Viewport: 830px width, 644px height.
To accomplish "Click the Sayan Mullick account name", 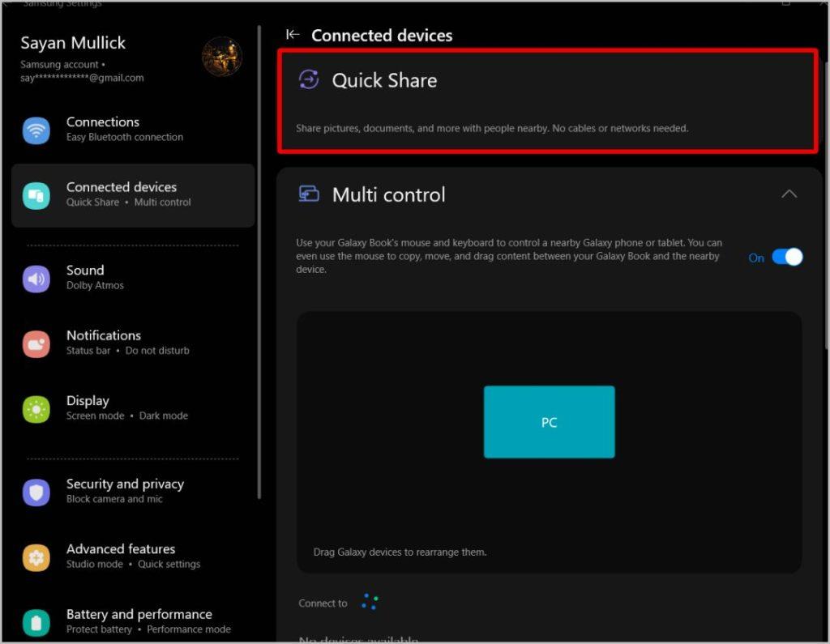I will tap(73, 43).
